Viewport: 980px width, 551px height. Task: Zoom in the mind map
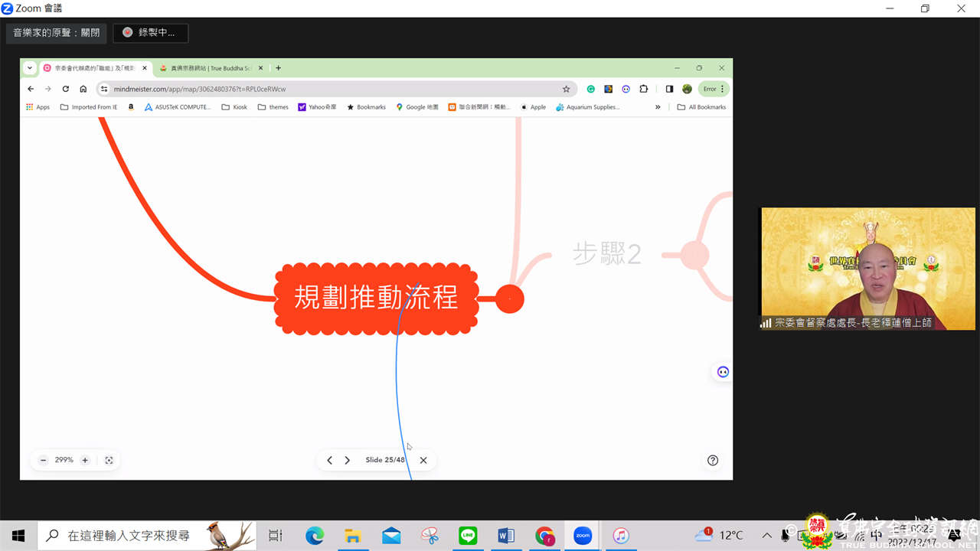click(85, 460)
